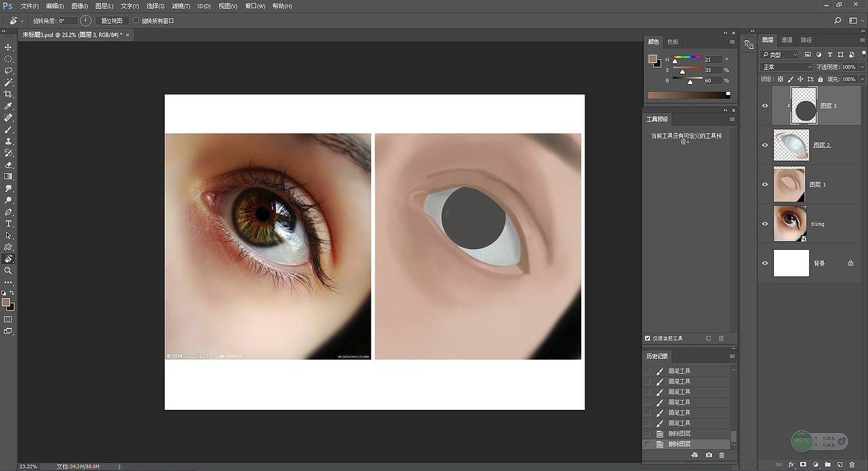Hide the 背景 layer visibility
868x471 pixels.
[x=765, y=263]
